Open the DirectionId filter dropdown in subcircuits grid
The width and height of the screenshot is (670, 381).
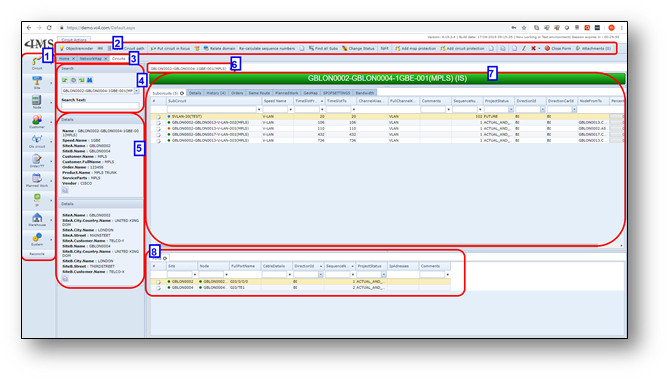point(543,110)
